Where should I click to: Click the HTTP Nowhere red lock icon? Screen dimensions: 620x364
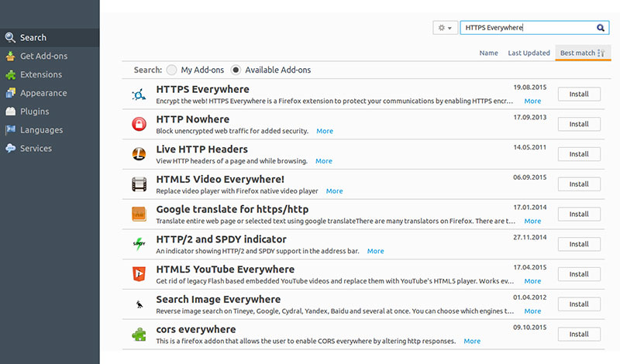tap(139, 124)
